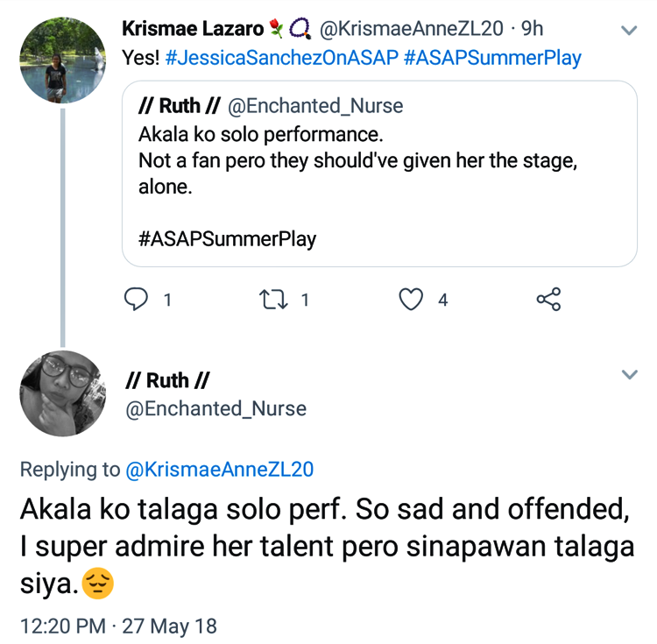
Task: Open Krismae Lazaro display name
Action: click(193, 29)
